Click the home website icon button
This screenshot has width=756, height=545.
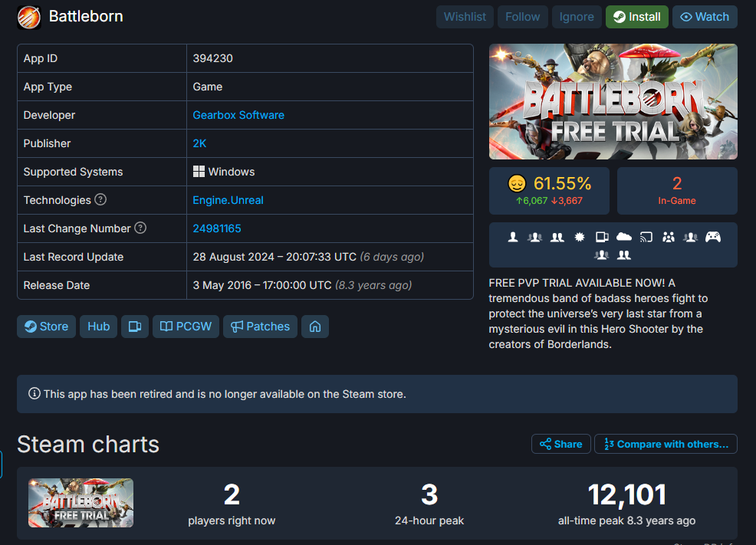315,327
